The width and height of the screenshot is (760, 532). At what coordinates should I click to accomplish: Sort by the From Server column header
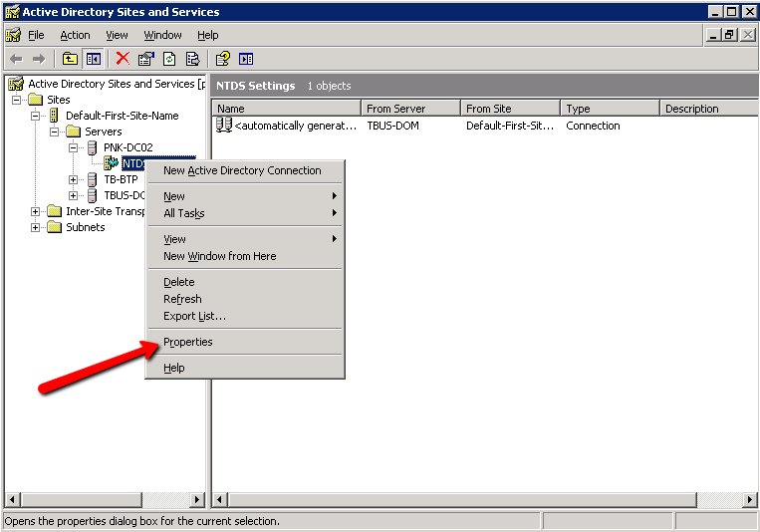tap(410, 109)
